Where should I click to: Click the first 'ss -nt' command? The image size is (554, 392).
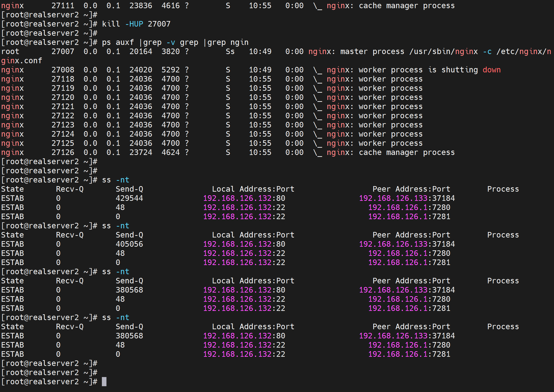(116, 180)
